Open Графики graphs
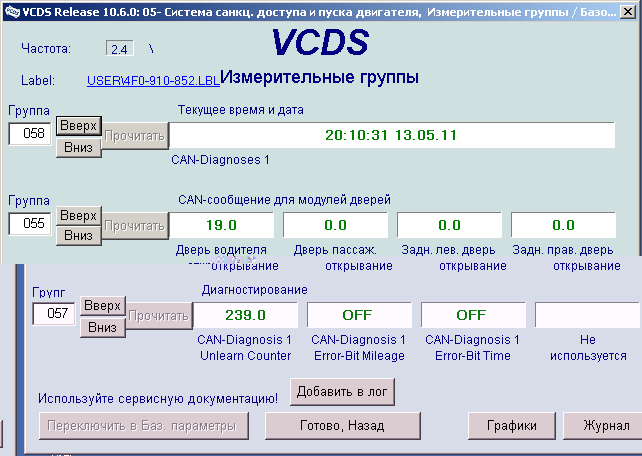 coord(512,426)
